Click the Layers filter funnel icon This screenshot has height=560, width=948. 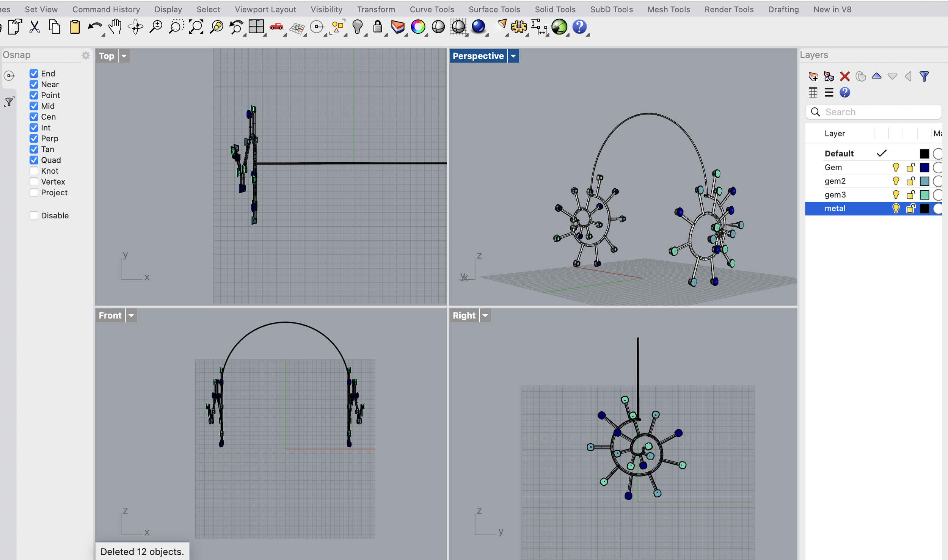pos(924,77)
